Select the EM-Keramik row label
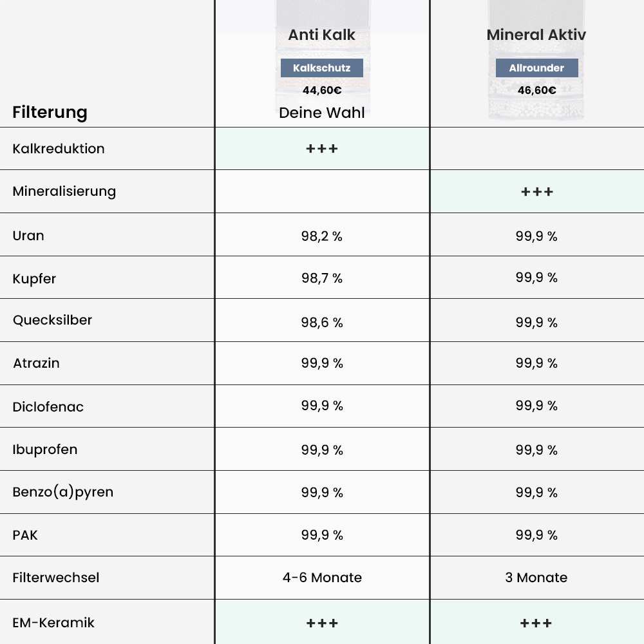 coord(53,623)
